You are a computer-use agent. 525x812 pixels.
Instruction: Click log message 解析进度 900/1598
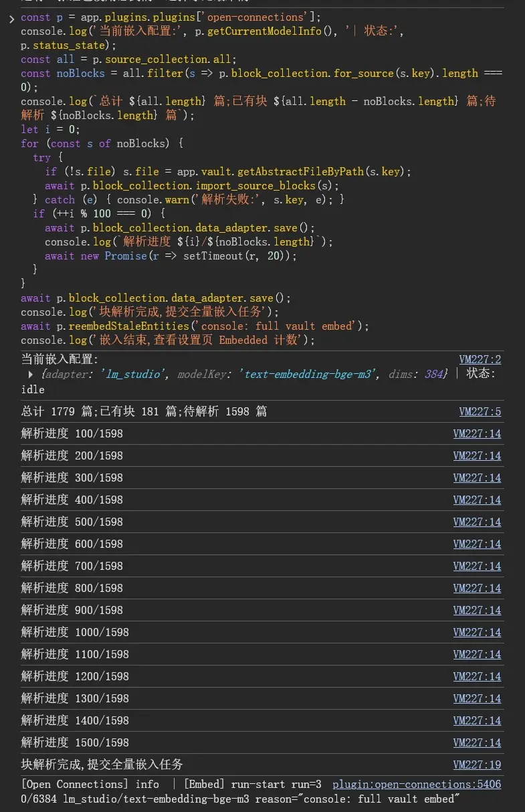click(72, 610)
